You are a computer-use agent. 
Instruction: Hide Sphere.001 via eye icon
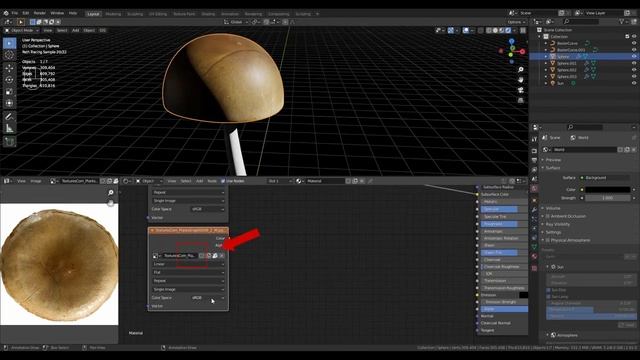(634, 63)
